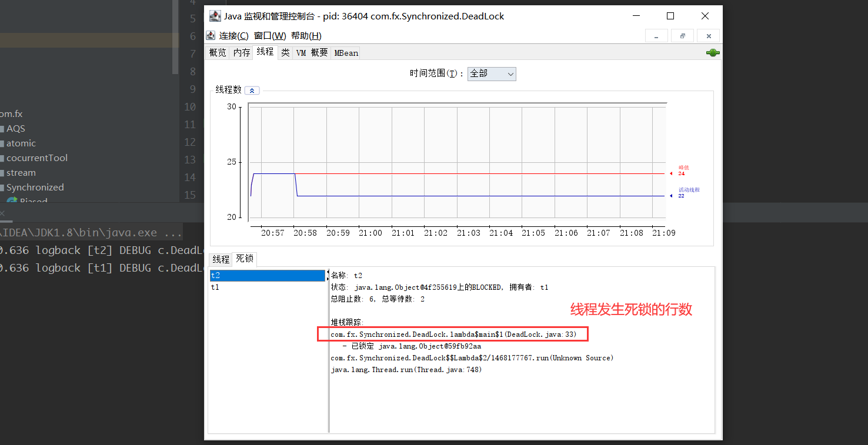
Task: Switch to the MBean tab
Action: 346,53
